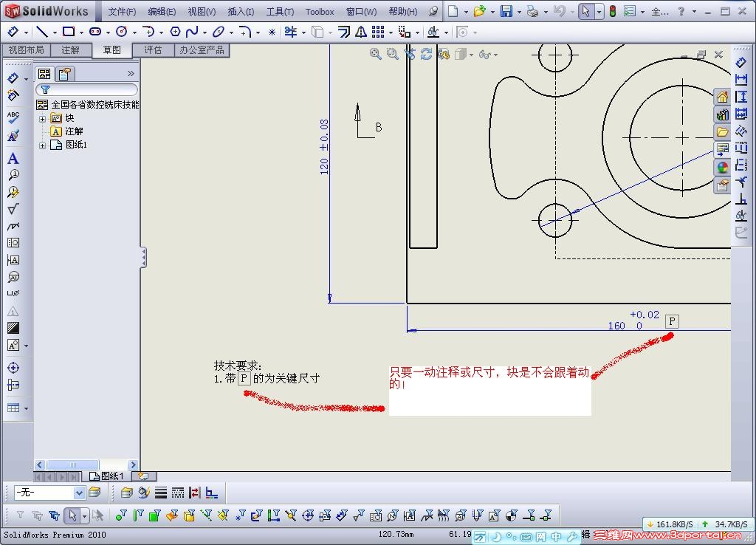Open the 文件(F) menu
Screen dimensions: 756x545
122,12
